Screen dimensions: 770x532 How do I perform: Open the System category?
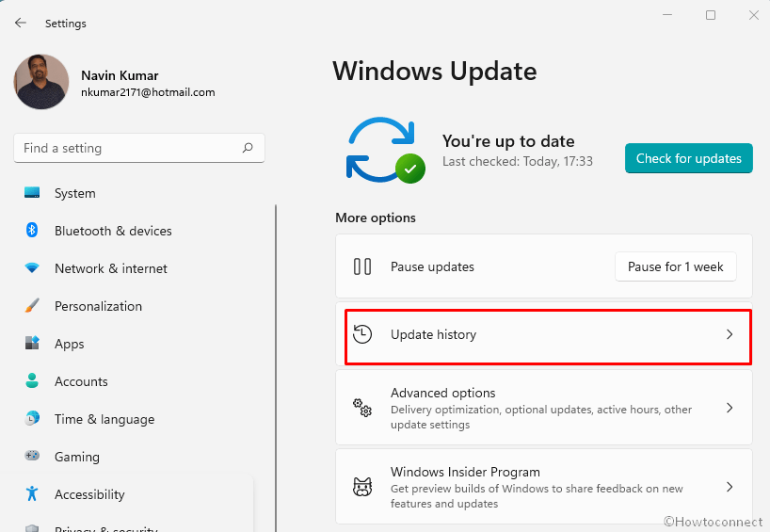coord(75,193)
